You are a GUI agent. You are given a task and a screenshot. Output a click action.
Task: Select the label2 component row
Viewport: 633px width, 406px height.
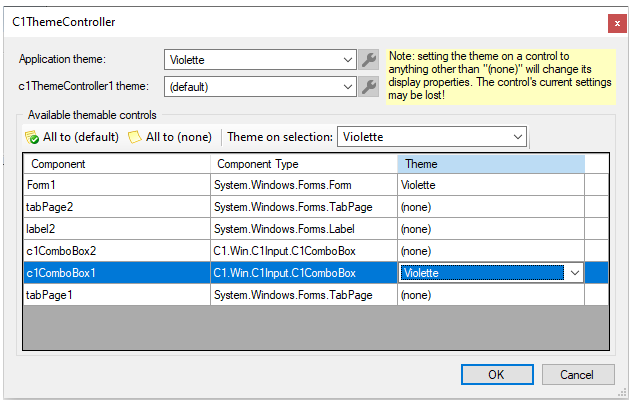point(116,229)
